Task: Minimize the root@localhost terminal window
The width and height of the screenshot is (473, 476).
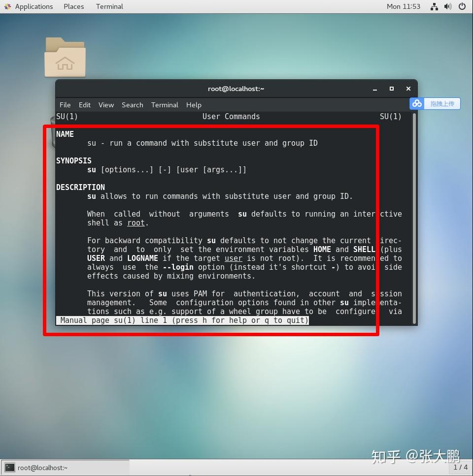Action: 375,89
